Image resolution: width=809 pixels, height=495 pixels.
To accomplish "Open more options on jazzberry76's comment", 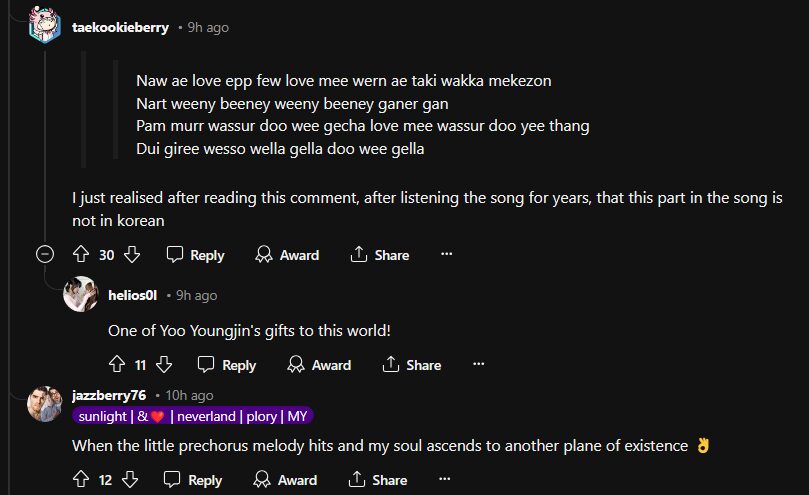I will [446, 480].
